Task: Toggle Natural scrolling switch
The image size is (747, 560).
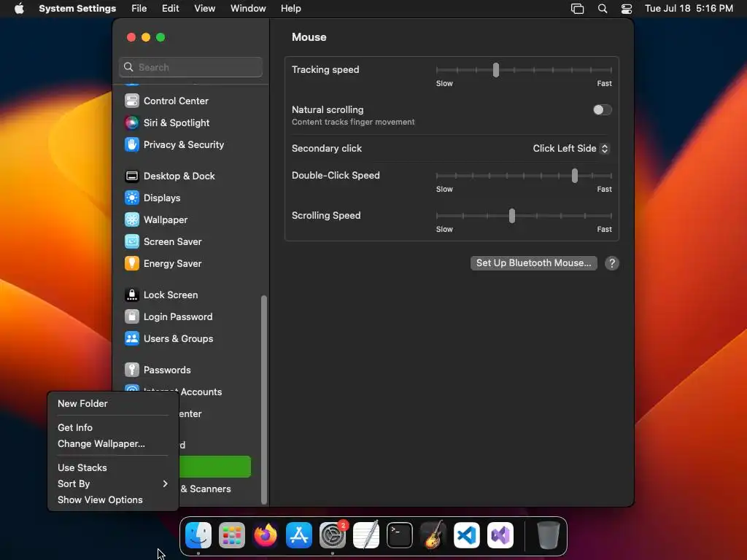Action: [602, 110]
